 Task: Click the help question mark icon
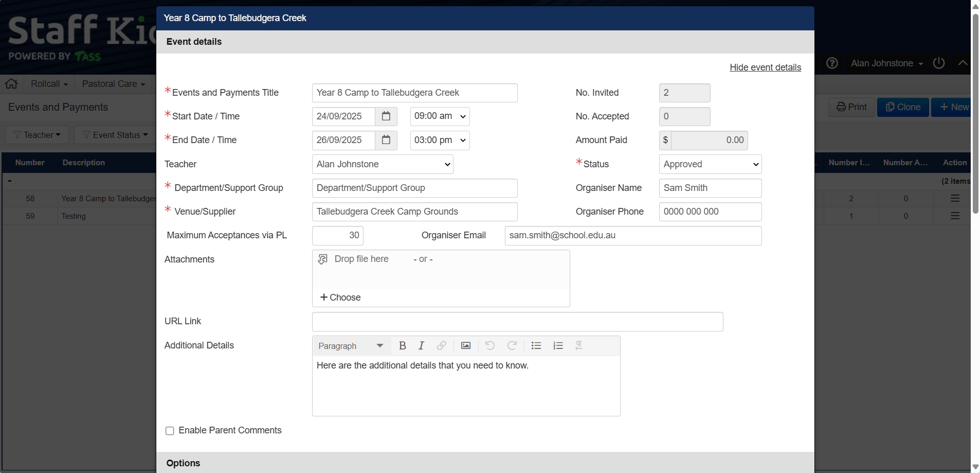(832, 63)
